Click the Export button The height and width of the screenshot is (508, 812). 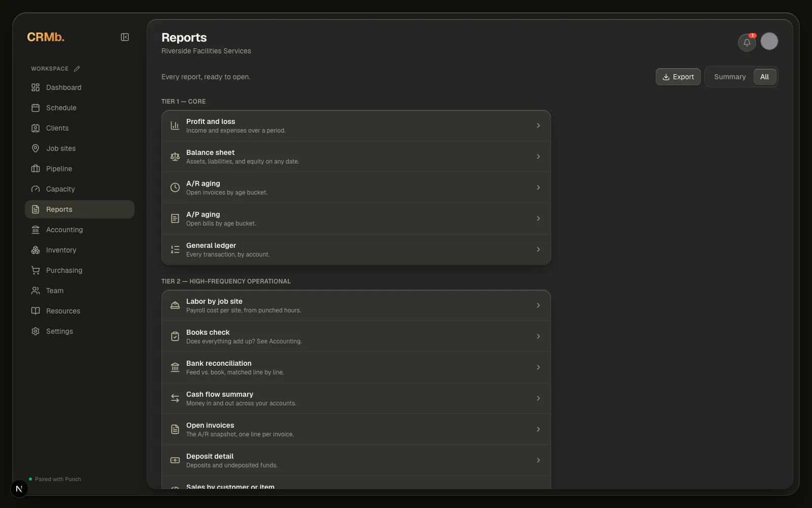[x=678, y=77]
